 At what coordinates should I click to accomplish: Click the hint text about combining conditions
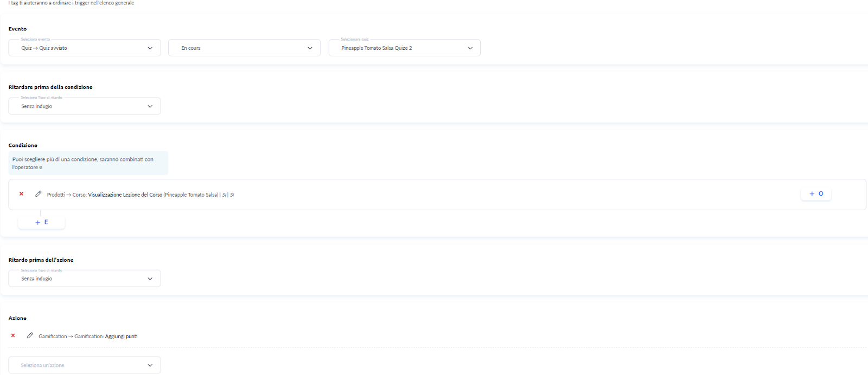(x=88, y=163)
